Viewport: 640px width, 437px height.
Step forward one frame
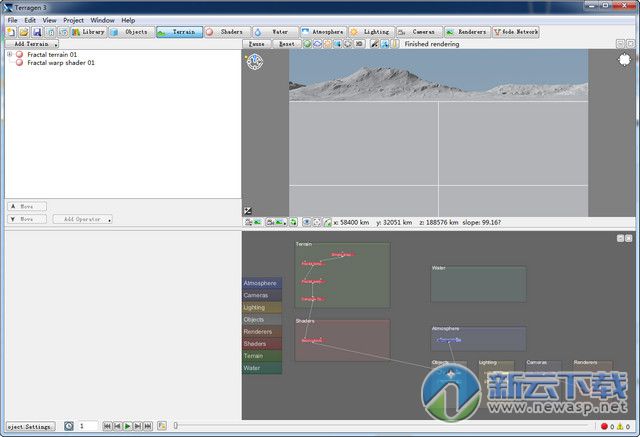pos(138,426)
